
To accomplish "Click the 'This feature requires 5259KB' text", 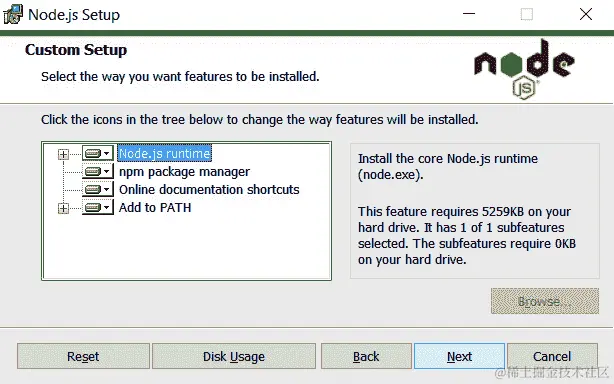I will 467,235.
